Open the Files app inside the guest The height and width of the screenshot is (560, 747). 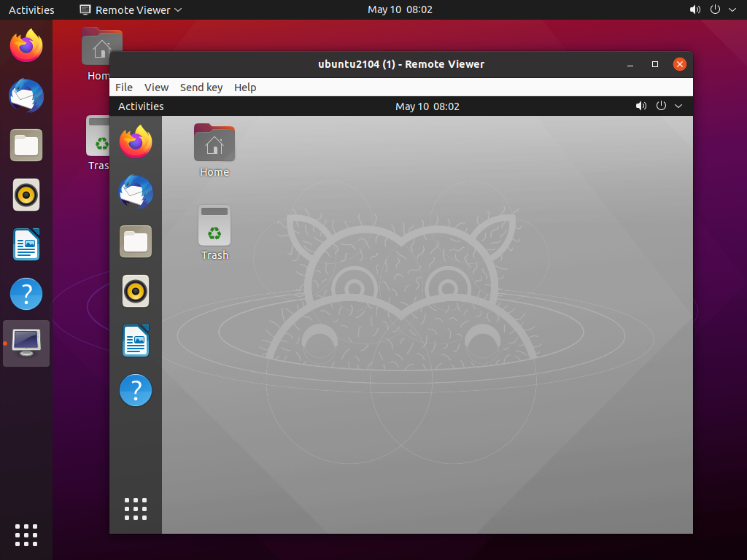(136, 241)
